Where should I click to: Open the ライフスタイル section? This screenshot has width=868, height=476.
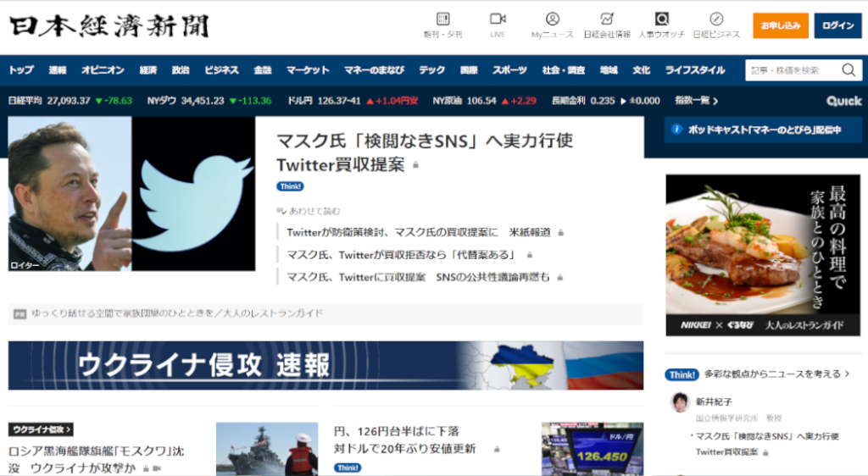695,70
